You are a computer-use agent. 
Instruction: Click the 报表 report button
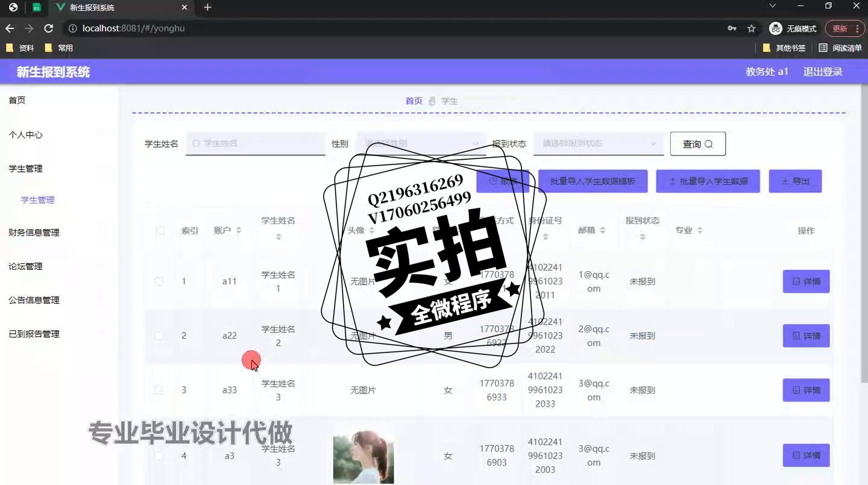503,181
